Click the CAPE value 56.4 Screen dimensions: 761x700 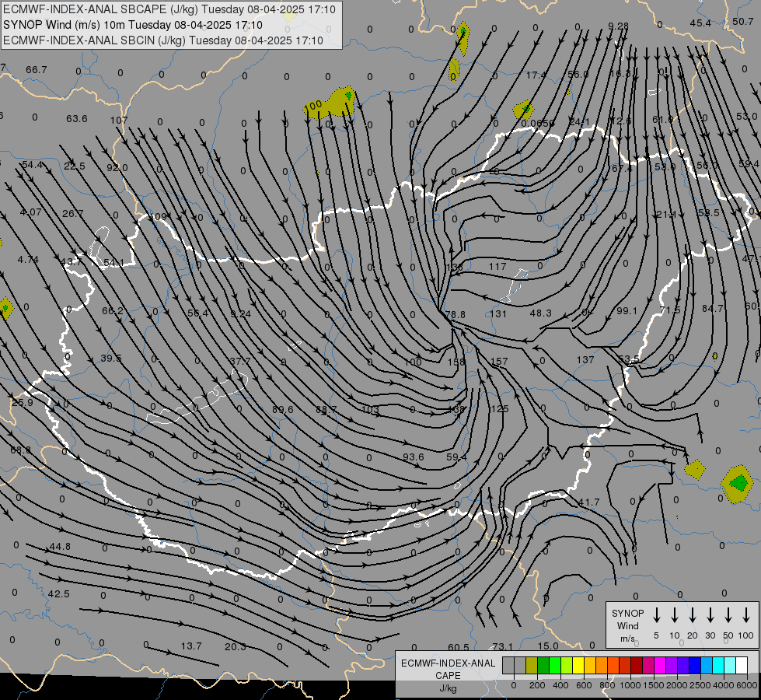click(x=197, y=313)
